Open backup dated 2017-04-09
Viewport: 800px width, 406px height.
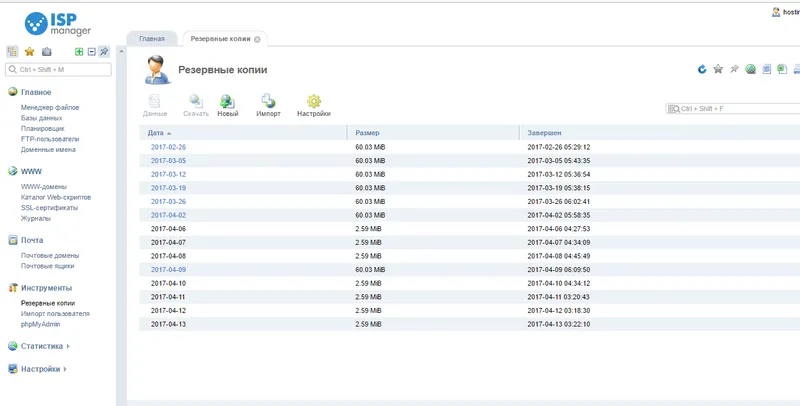(x=168, y=269)
